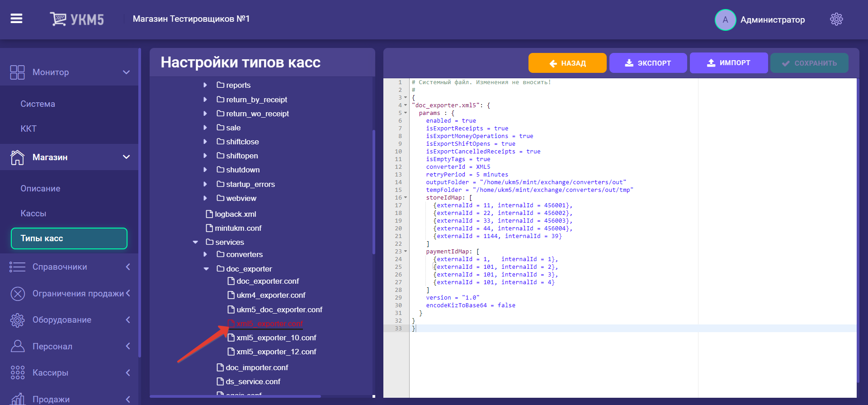Screen dimensions: 868x405
Task: Click the Справочники list icon
Action: click(x=17, y=267)
